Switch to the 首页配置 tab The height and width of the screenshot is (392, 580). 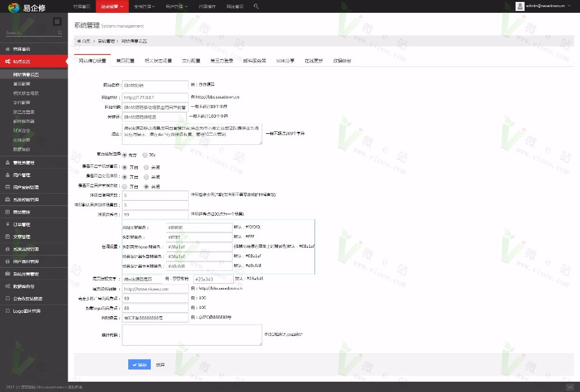[126, 61]
